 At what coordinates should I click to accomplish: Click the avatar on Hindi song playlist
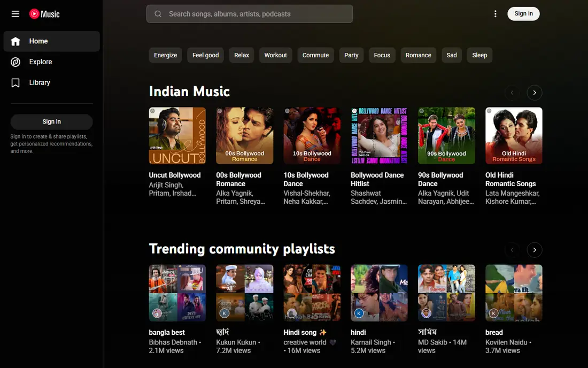(292, 313)
